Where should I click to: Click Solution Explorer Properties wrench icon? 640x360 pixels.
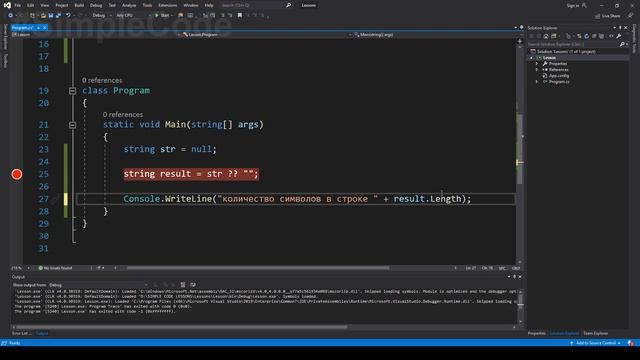[619, 36]
